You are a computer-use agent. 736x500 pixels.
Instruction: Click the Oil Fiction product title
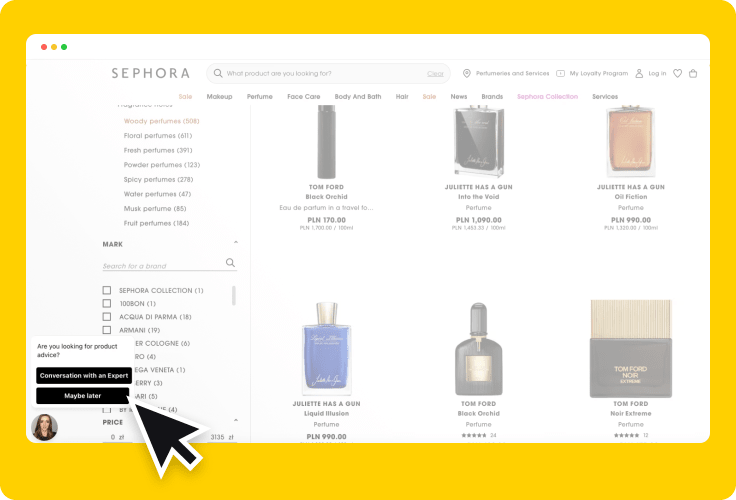click(x=630, y=197)
